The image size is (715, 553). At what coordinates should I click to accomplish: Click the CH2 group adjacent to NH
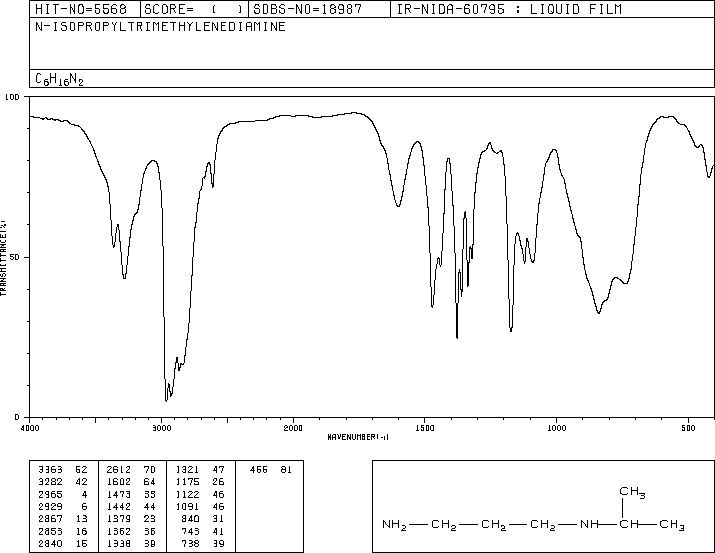(x=543, y=525)
